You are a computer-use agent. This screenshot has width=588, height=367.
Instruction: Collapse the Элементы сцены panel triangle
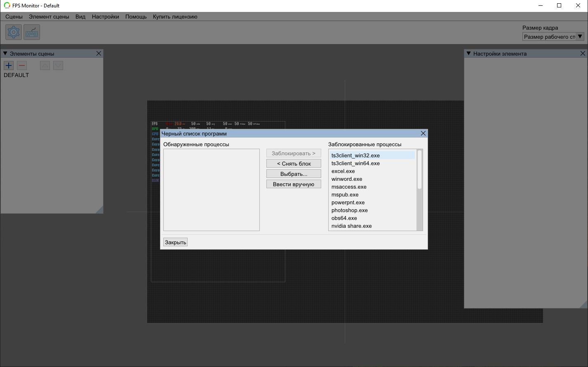[x=5, y=54]
